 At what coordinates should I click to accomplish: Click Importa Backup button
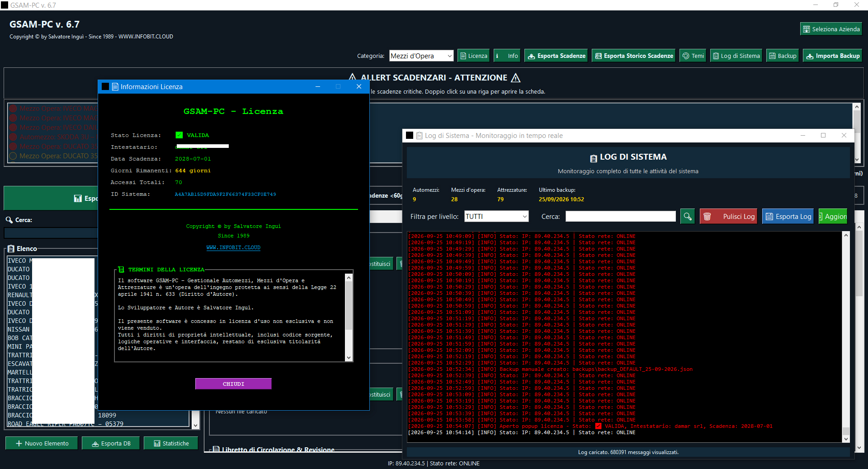tap(833, 56)
